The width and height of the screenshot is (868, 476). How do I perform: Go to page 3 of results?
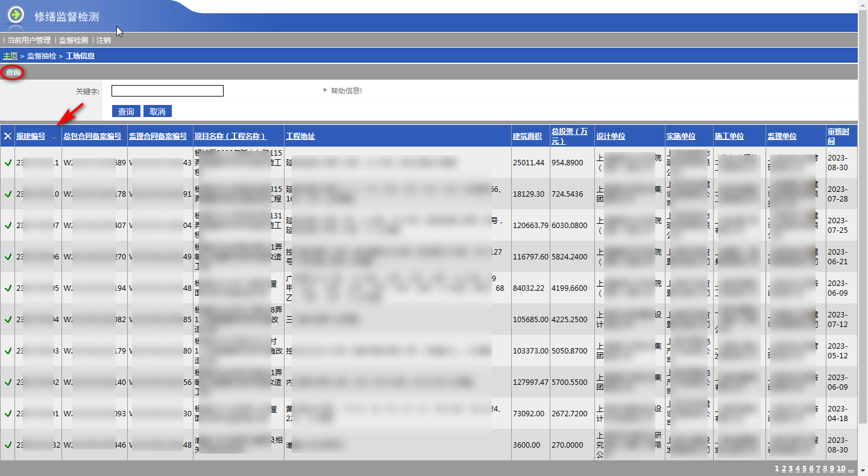coord(790,469)
